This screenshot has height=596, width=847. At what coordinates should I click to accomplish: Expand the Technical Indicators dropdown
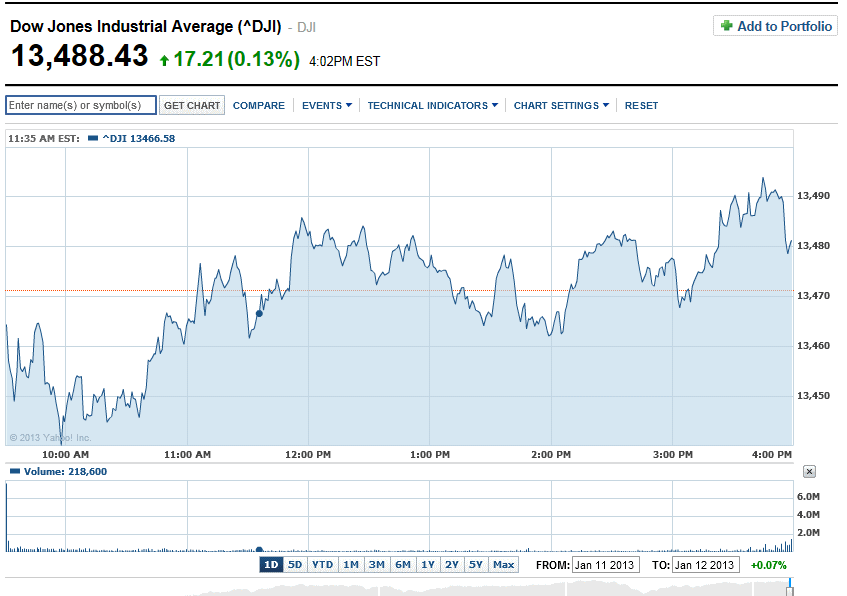point(432,105)
